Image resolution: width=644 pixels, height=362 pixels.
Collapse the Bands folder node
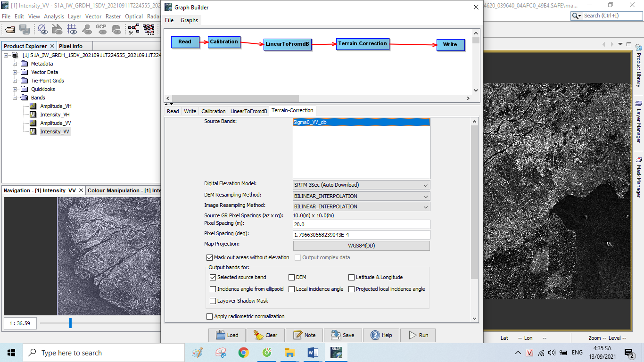tap(15, 98)
